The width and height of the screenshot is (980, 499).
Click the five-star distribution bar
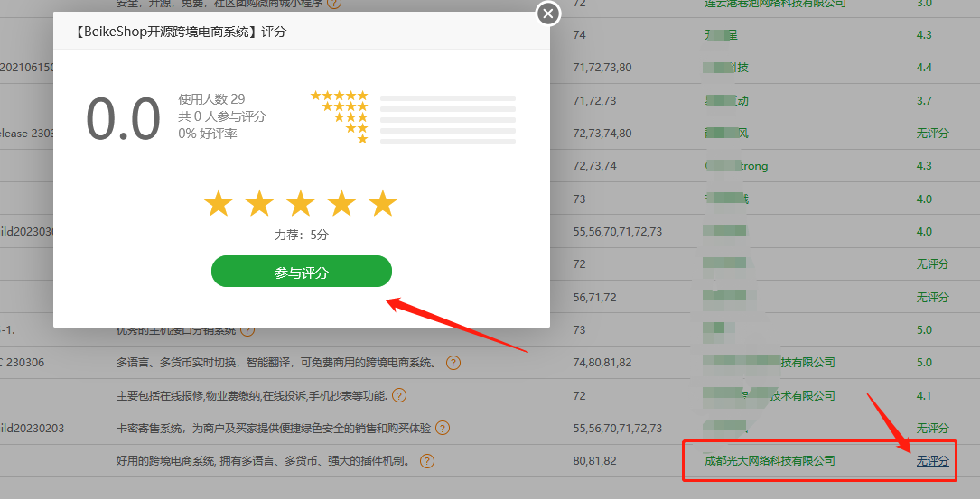447,98
